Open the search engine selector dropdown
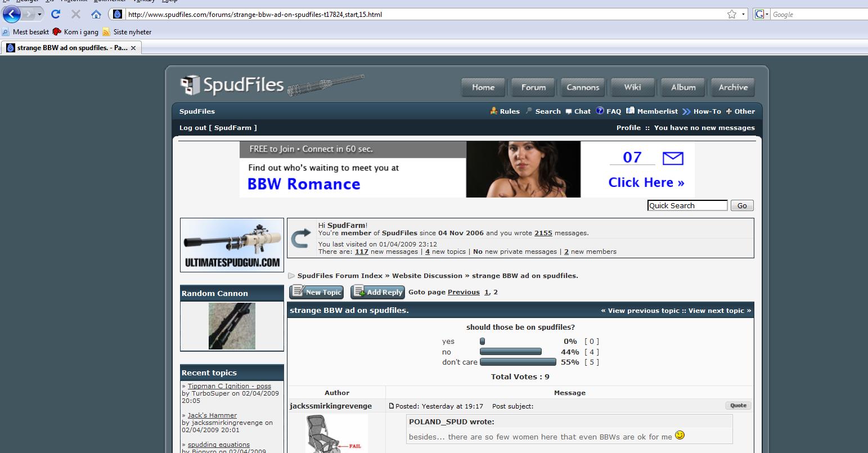868x453 pixels. click(x=762, y=14)
